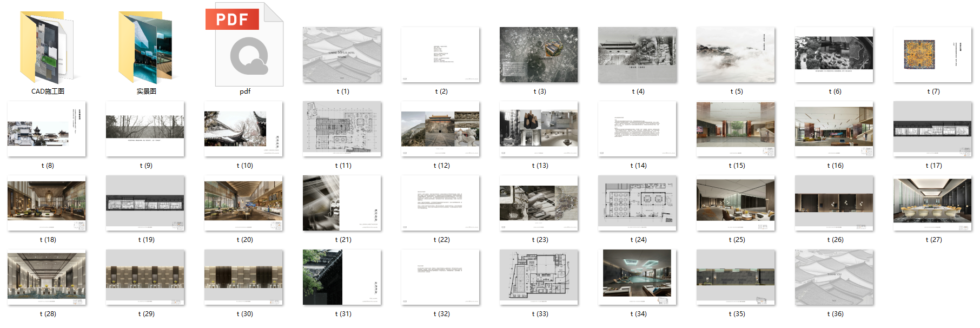The width and height of the screenshot is (980, 328).
Task: Select thumbnail t (15) lobby rendering
Action: coord(736,129)
